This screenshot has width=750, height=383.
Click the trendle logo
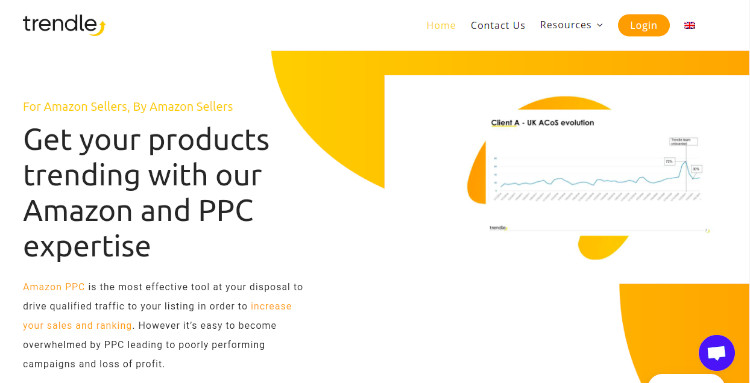coord(64,25)
